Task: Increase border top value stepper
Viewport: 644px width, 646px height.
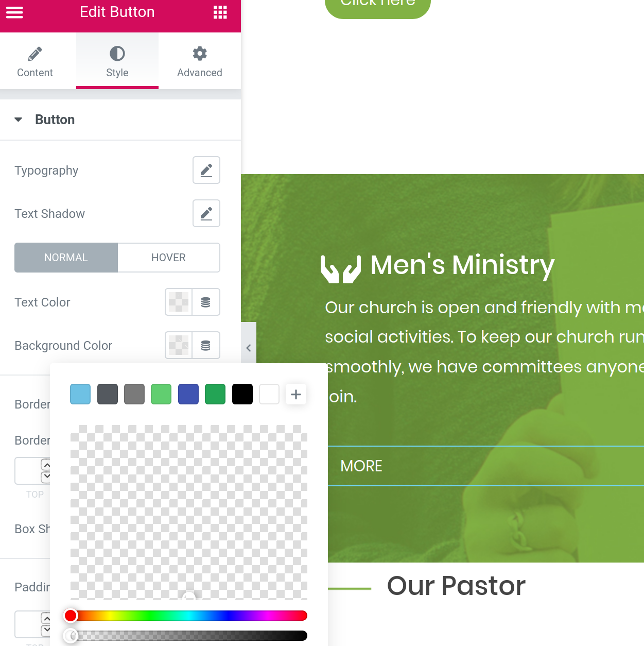Action: (46, 465)
